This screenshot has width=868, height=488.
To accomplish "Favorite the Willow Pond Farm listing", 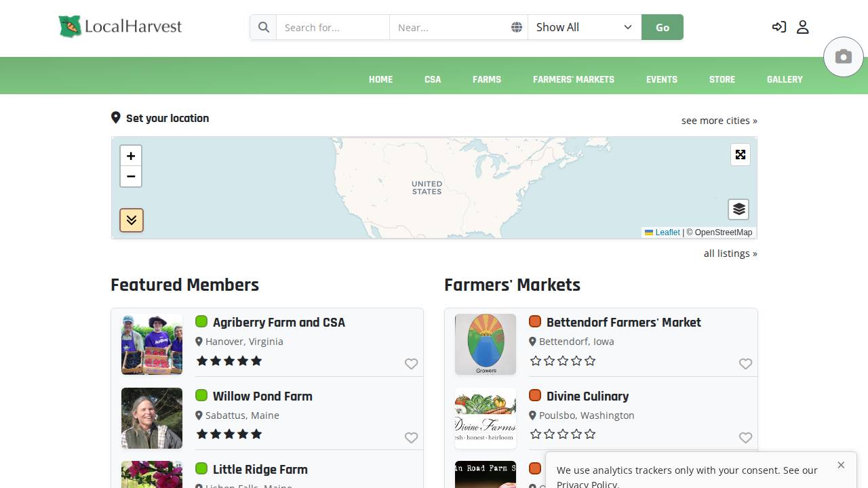I will (411, 438).
